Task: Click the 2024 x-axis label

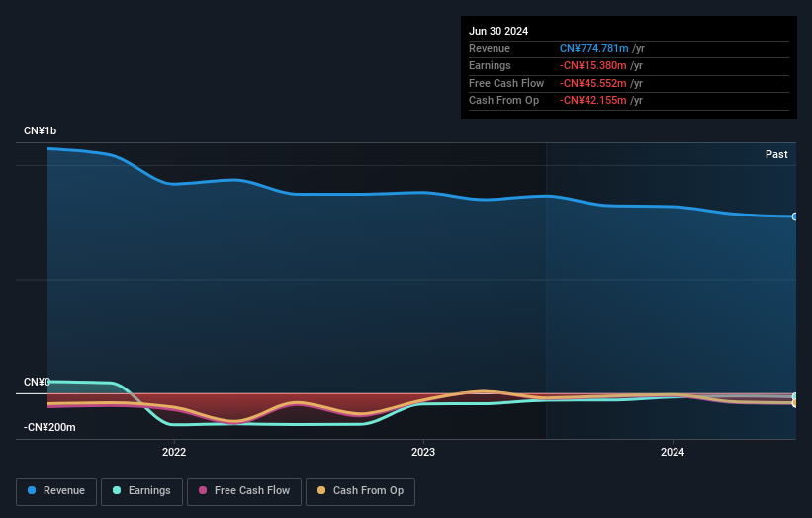Action: coord(673,452)
